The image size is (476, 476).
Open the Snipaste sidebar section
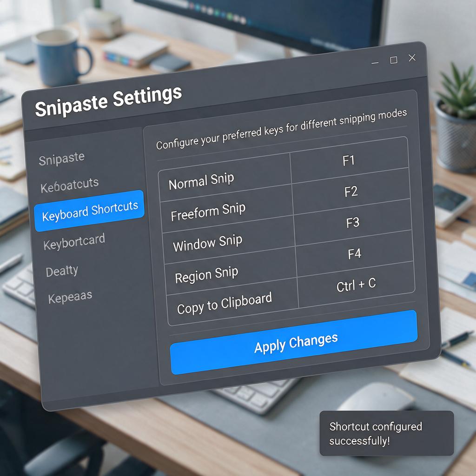62,159
